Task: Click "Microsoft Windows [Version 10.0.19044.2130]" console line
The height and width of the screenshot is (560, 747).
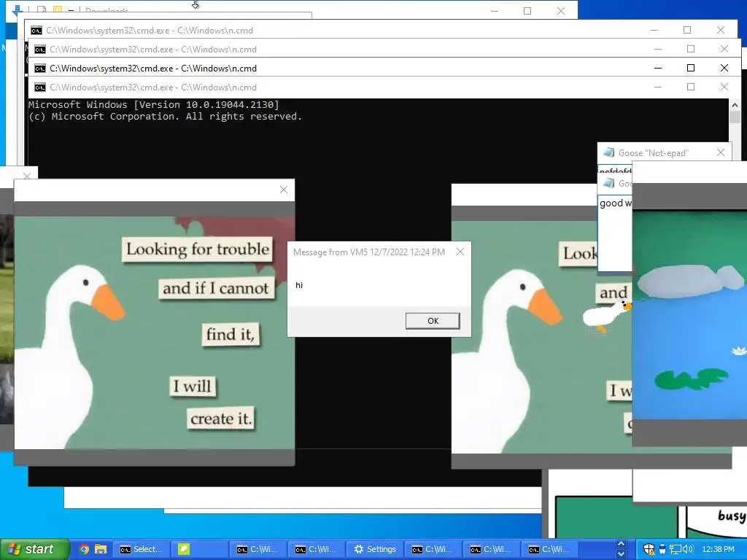Action: [154, 105]
